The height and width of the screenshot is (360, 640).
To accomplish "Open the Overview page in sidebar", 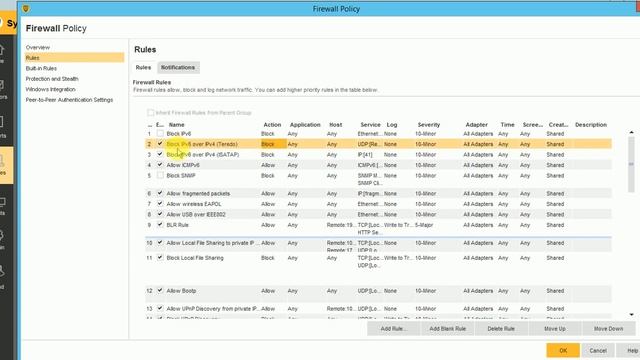I will click(38, 47).
